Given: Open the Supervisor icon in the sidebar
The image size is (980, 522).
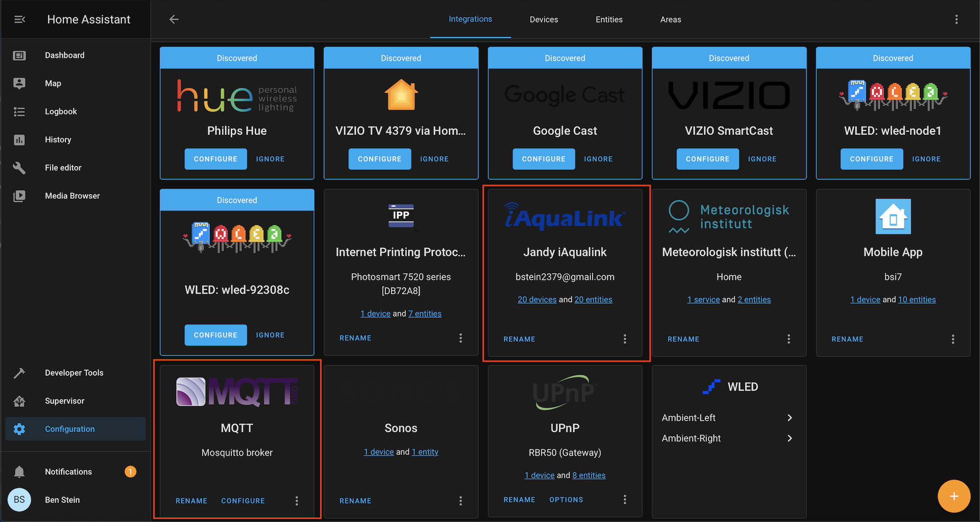Looking at the screenshot, I should coord(19,401).
